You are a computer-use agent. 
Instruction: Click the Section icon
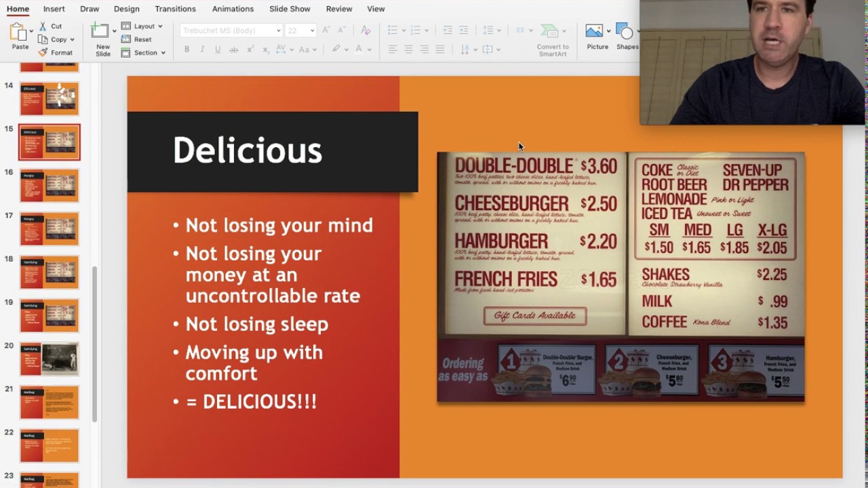tap(126, 52)
